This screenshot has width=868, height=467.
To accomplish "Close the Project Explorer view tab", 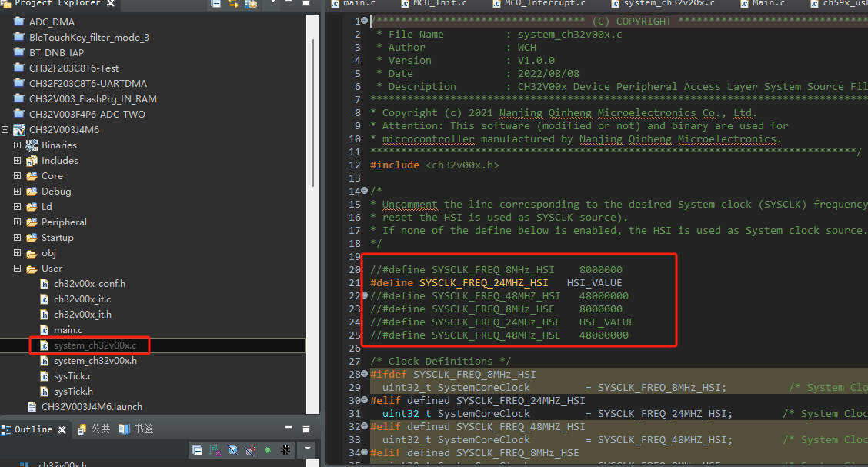I will click(111, 4).
